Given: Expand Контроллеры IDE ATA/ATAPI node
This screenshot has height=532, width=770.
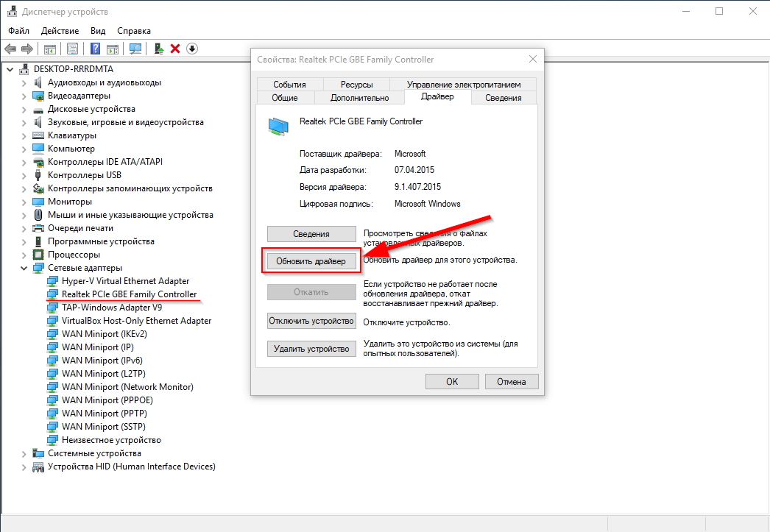Looking at the screenshot, I should 24,163.
